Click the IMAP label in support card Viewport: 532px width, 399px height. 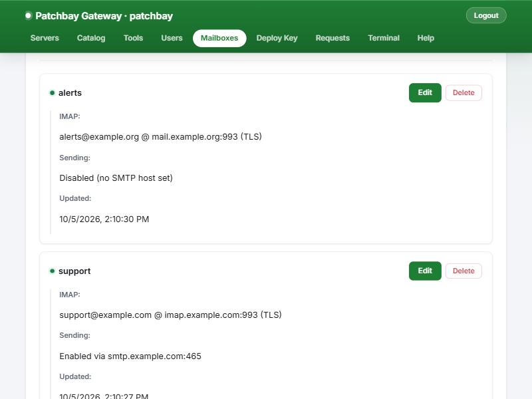pyautogui.click(x=70, y=295)
